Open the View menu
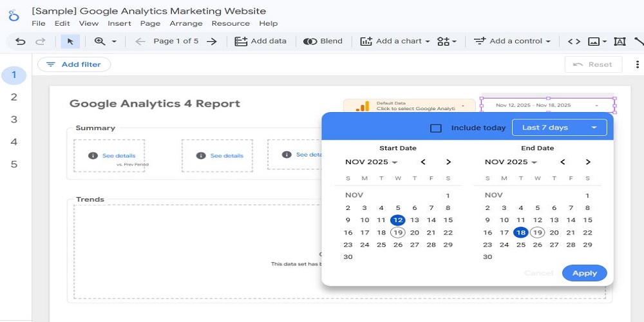The image size is (644, 322). [89, 23]
